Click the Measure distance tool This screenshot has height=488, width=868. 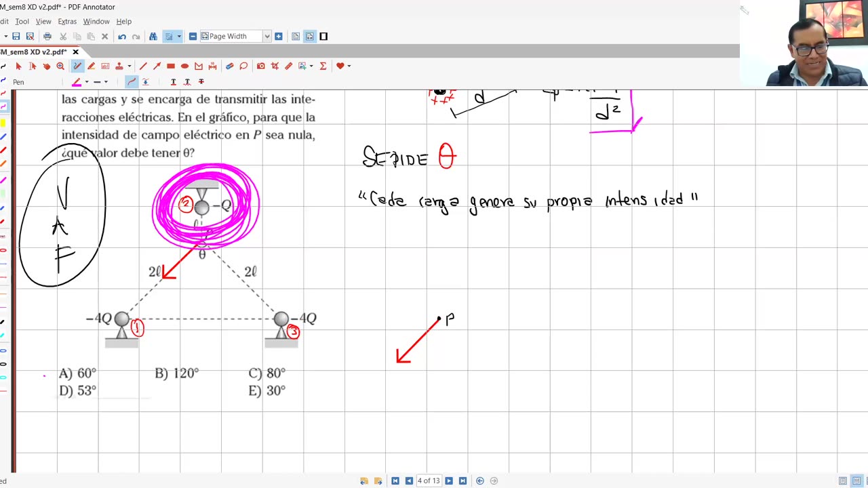click(x=212, y=66)
